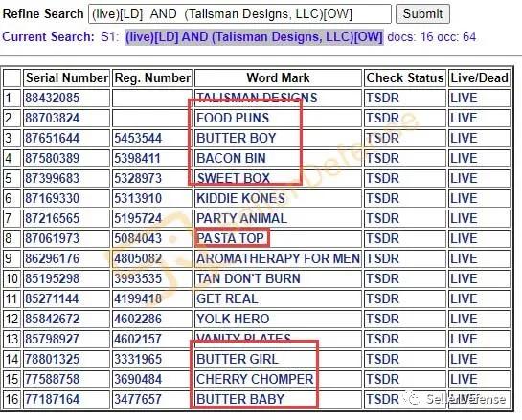Click the highlighted current search query
Screen dimensions: 522x420
click(x=254, y=37)
